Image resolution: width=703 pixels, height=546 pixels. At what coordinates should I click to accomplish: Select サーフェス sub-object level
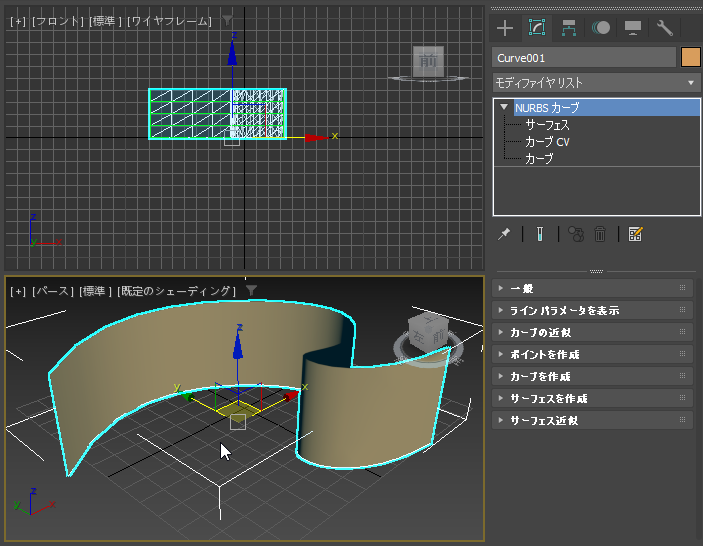pos(547,125)
